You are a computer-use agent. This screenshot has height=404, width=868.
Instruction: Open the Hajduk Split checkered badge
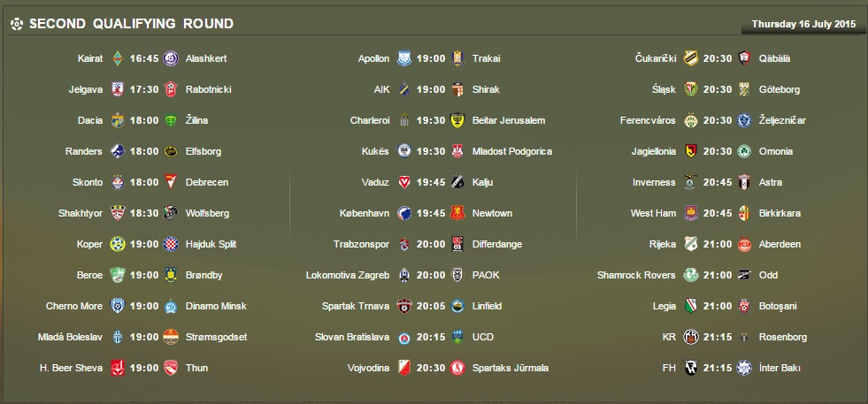click(170, 244)
